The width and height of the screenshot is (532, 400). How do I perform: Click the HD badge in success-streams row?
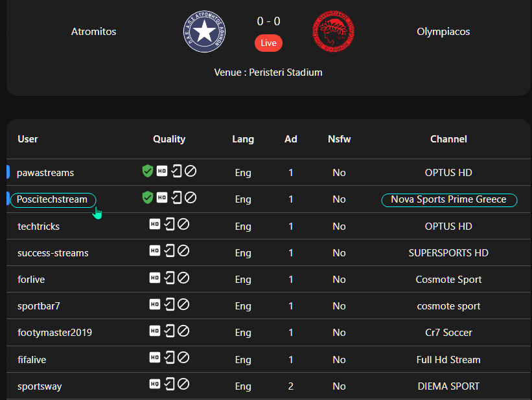tap(155, 250)
